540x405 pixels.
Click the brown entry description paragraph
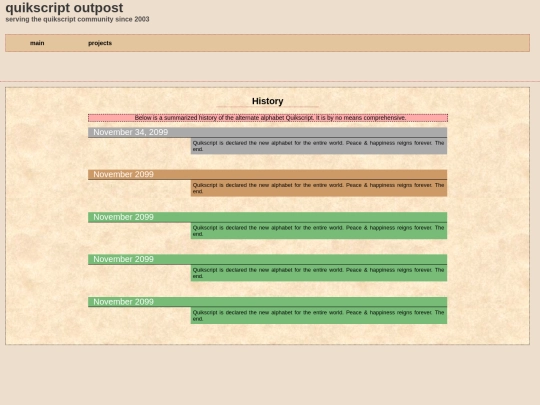pyautogui.click(x=319, y=188)
